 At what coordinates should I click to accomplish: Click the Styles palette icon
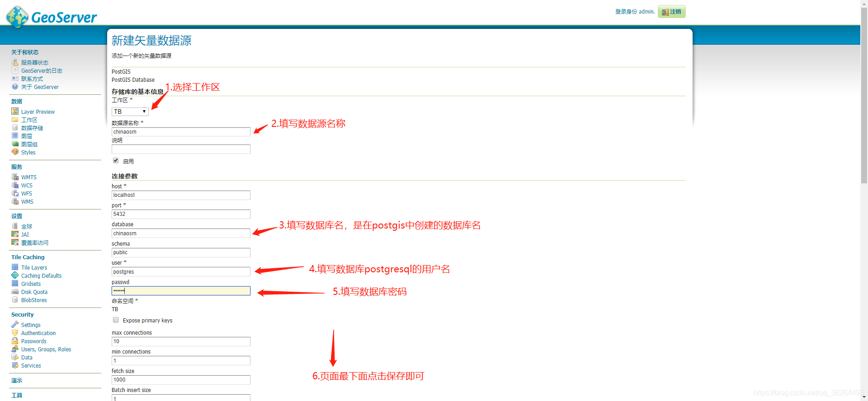pyautogui.click(x=15, y=152)
